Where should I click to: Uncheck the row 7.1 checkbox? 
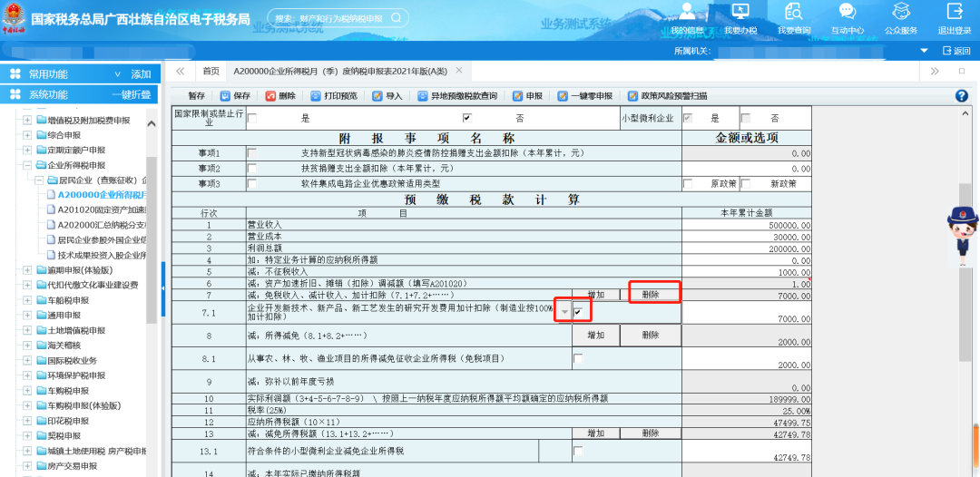(x=579, y=312)
